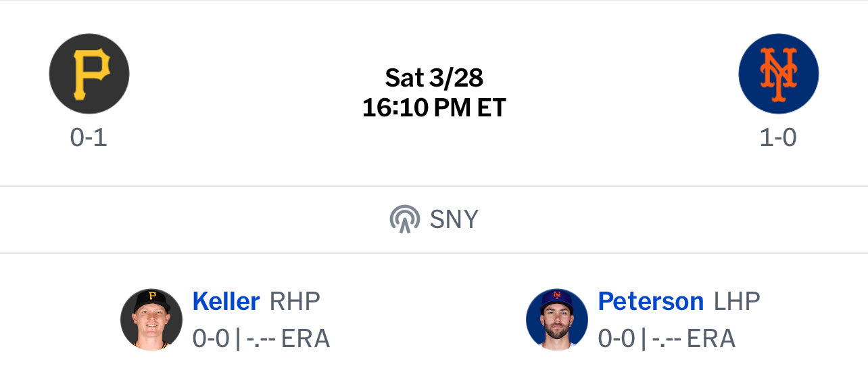The image size is (868, 383).
Task: Click the LHP label next to Peterson
Action: 737,301
